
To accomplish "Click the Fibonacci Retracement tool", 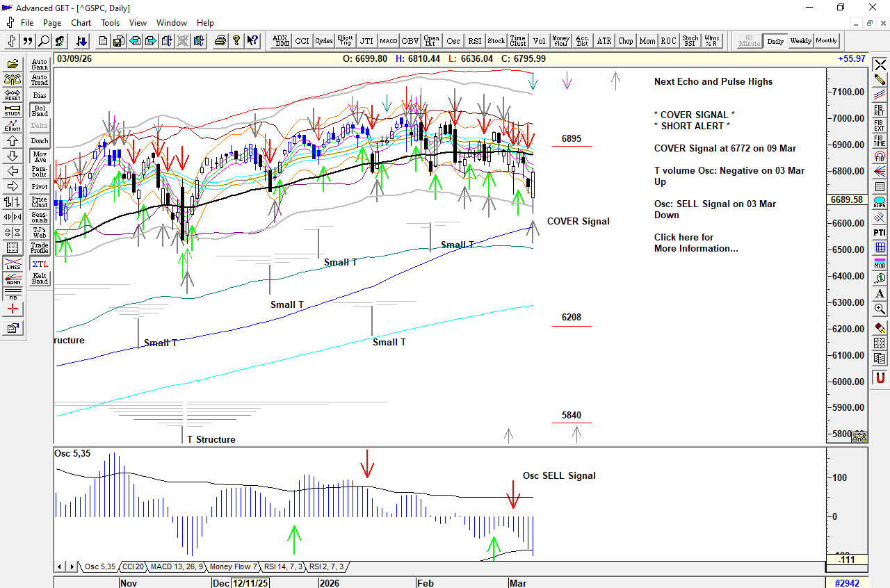I will (x=880, y=110).
